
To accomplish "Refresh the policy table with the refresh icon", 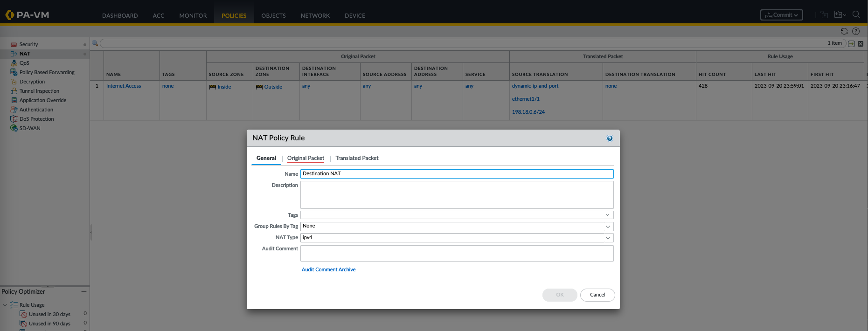I will (x=844, y=31).
